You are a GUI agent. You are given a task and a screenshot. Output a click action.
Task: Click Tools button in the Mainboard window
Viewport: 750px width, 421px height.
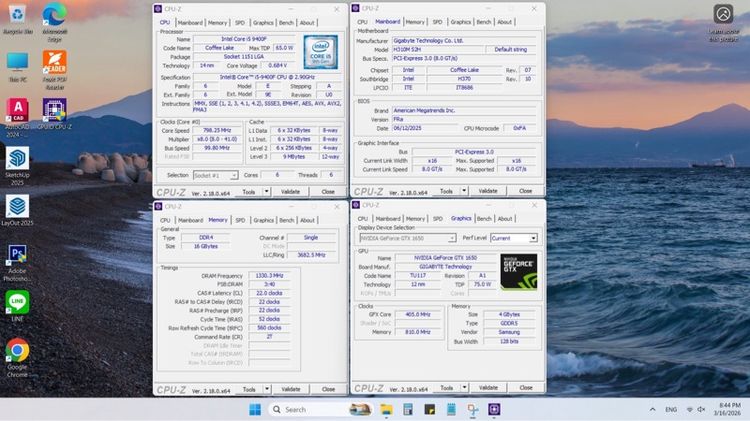pos(446,191)
